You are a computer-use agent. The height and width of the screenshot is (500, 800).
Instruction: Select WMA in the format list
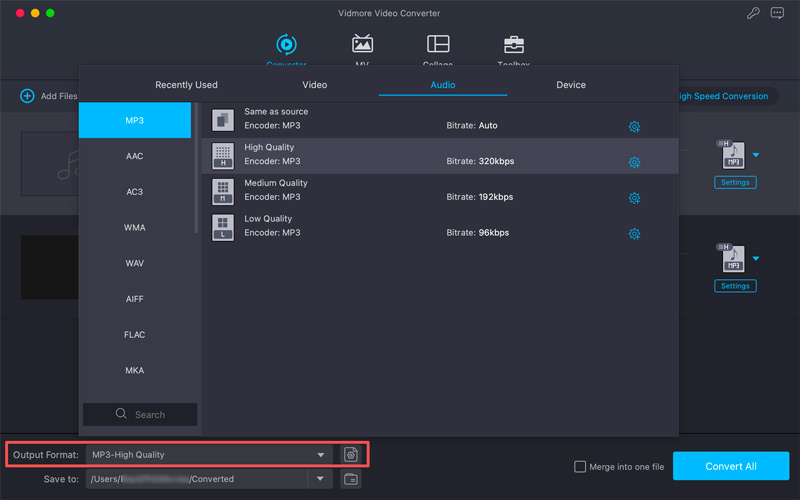pos(135,228)
